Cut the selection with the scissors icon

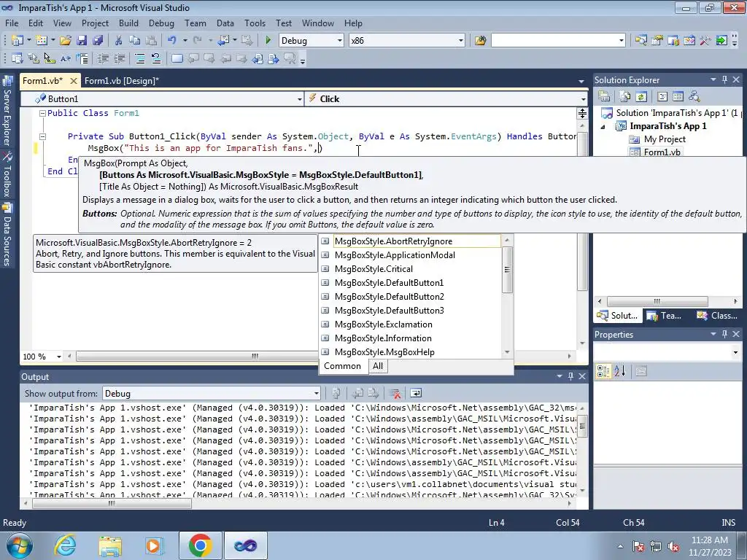[119, 41]
